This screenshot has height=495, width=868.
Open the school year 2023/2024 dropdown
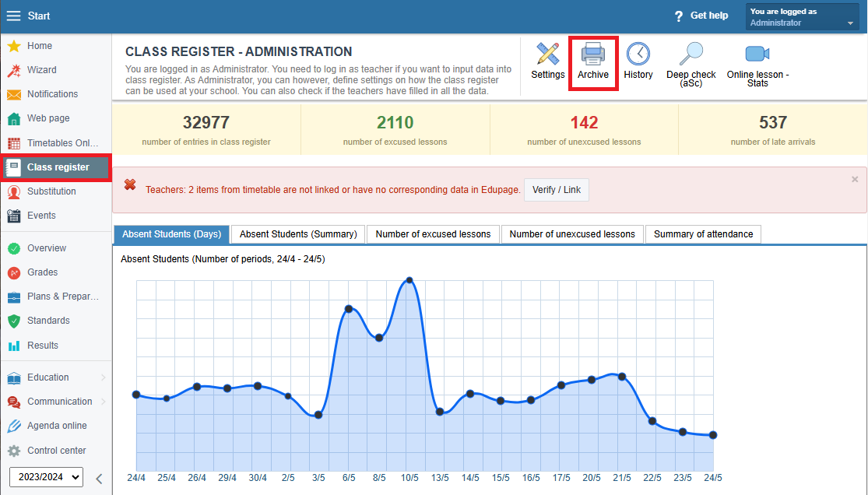click(x=47, y=477)
